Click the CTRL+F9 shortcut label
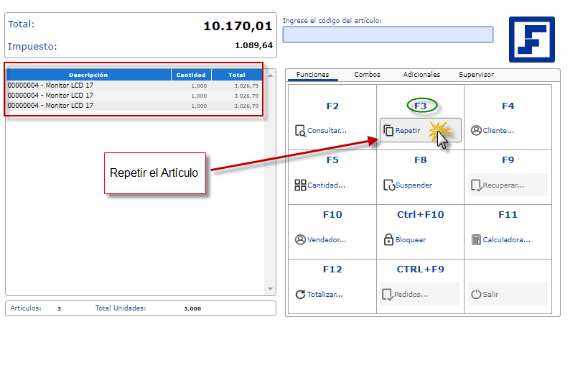 421,270
